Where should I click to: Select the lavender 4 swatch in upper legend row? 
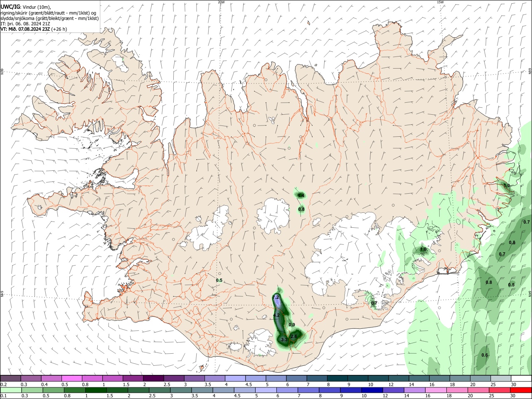click(235, 378)
